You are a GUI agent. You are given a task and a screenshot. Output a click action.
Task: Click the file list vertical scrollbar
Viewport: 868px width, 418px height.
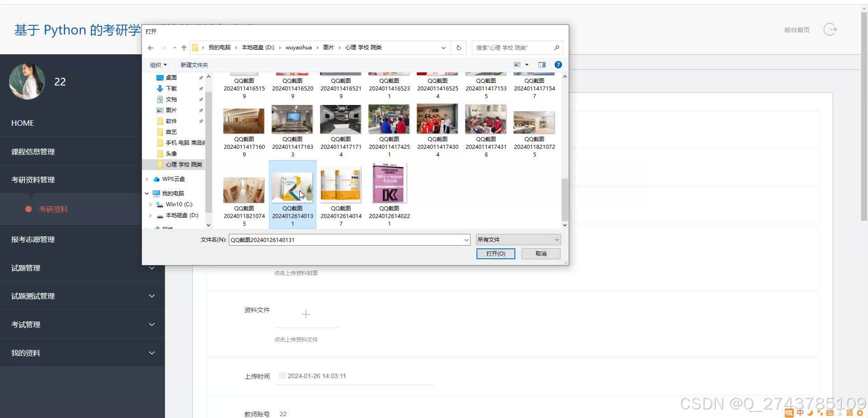[564, 199]
